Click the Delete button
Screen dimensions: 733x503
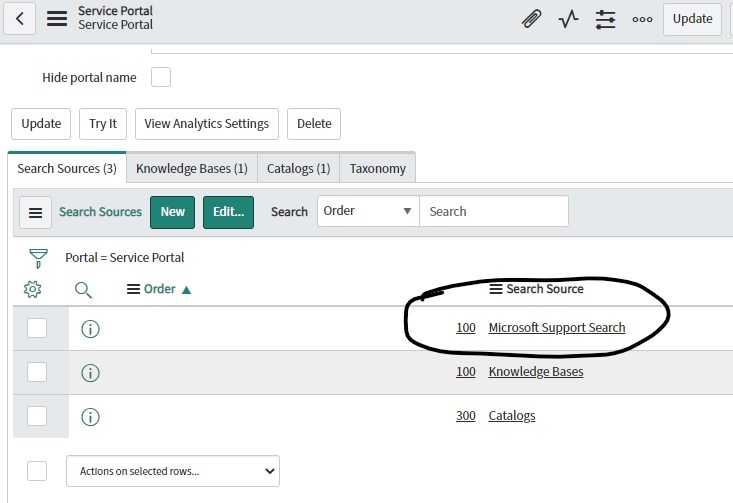pyautogui.click(x=314, y=124)
